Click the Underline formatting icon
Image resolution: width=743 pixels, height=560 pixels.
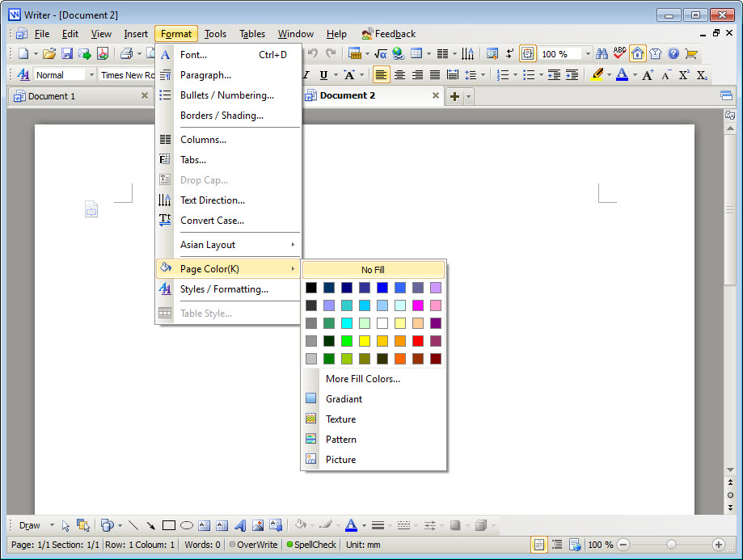[x=324, y=75]
